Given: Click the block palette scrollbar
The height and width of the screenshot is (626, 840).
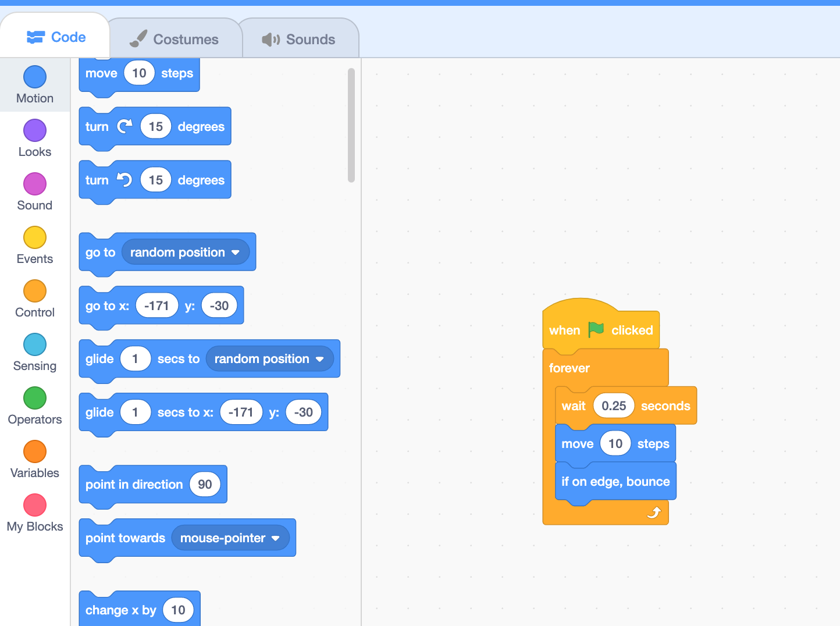Looking at the screenshot, I should [351, 125].
